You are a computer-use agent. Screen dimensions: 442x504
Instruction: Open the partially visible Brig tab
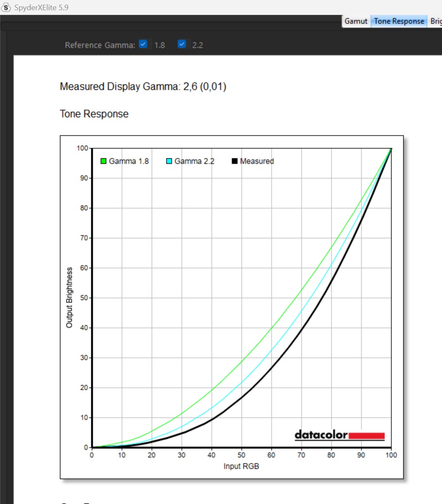(436, 21)
